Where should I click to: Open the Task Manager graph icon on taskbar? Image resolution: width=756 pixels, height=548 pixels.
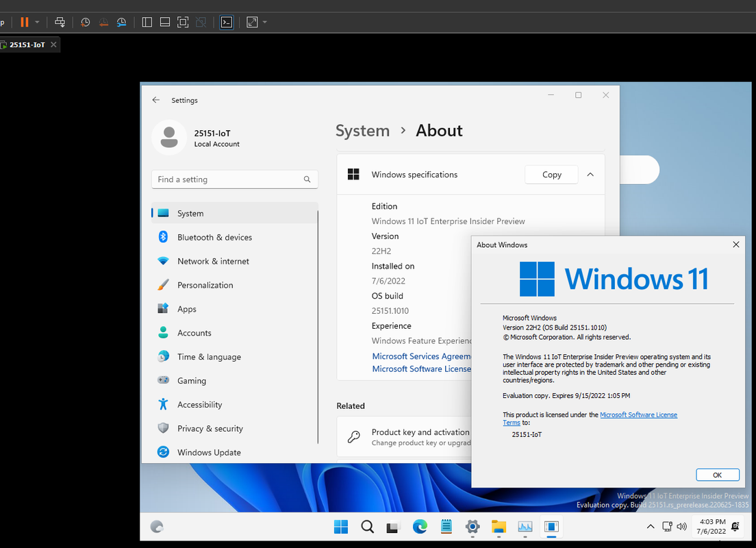tap(525, 527)
